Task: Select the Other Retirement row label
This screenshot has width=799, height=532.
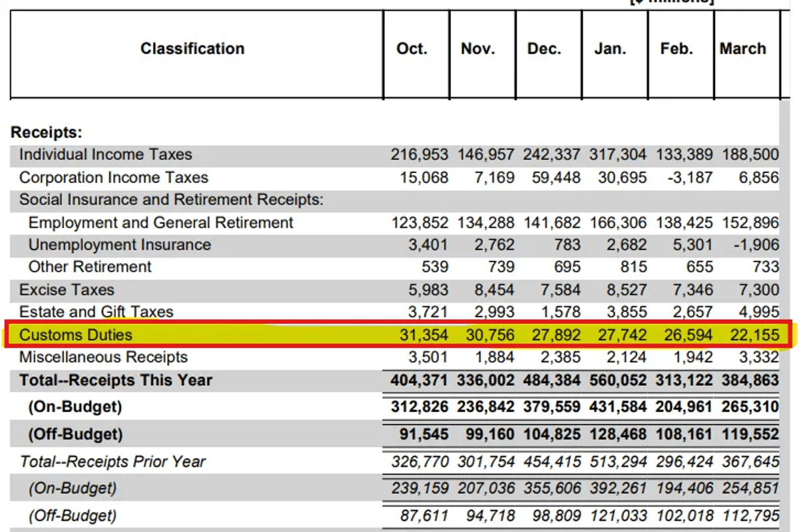Action: click(90, 267)
